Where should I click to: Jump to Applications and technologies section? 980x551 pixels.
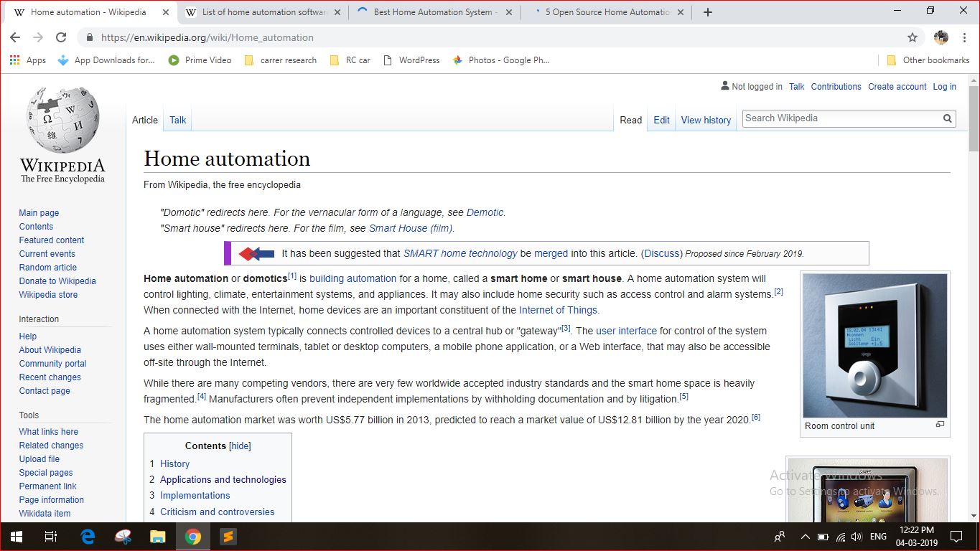[223, 479]
